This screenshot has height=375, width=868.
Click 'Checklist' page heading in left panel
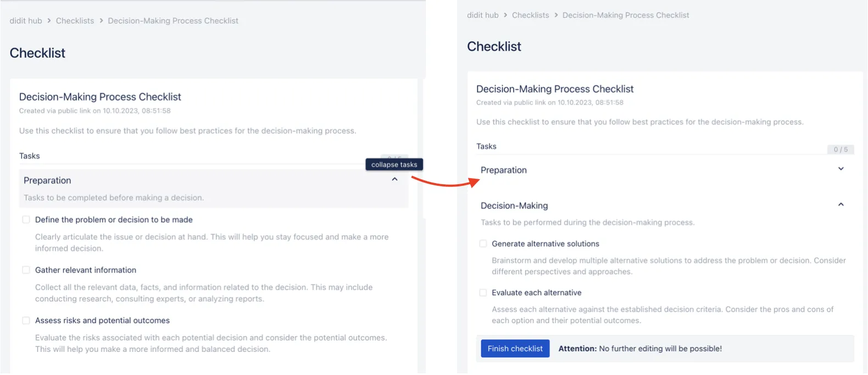pos(37,53)
